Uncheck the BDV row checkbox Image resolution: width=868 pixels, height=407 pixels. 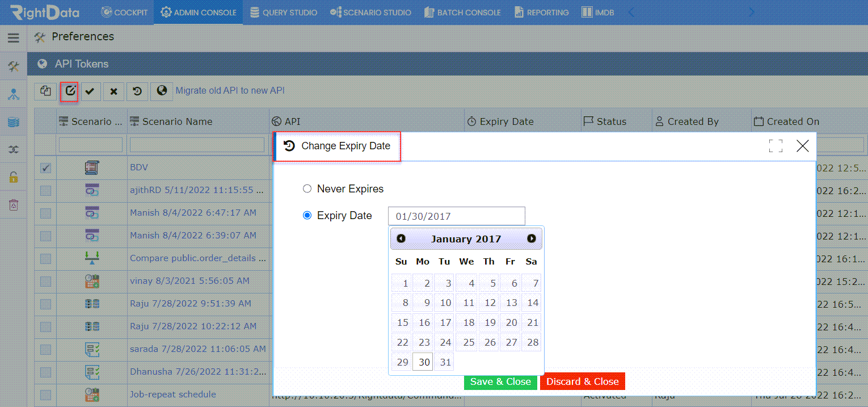pyautogui.click(x=46, y=167)
